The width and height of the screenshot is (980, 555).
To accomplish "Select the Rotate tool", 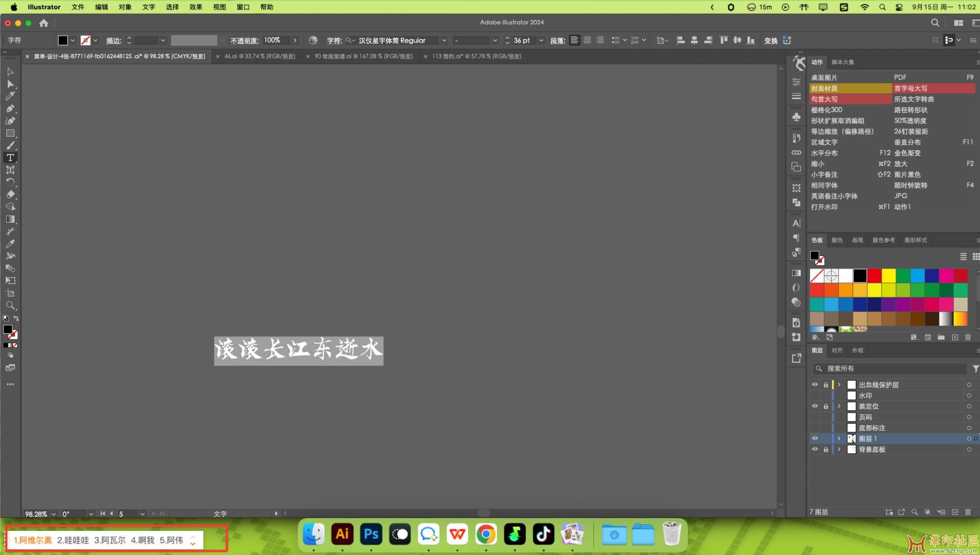I will click(x=10, y=183).
